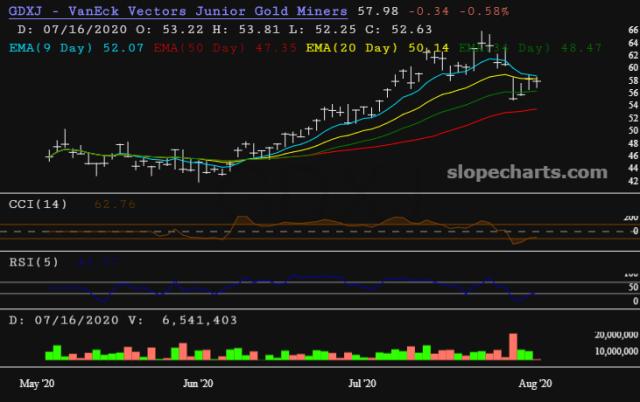The width and height of the screenshot is (640, 402).
Task: Click the 66 price axis label
Action: tap(633, 30)
